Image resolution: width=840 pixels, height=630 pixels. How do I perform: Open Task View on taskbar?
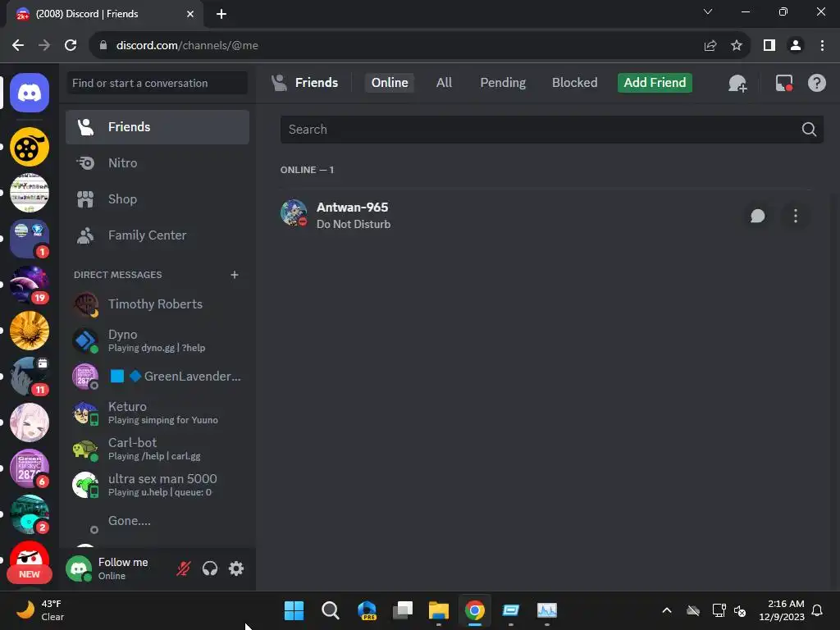(x=402, y=610)
